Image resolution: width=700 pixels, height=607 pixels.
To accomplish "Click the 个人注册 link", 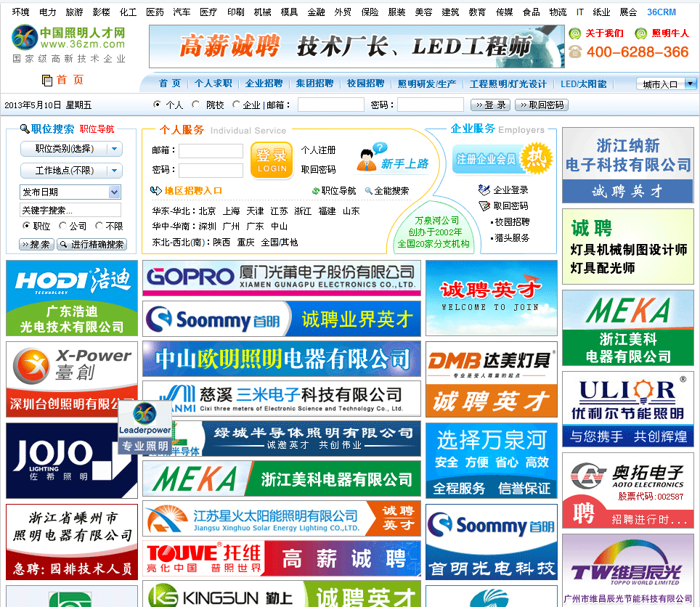I will (x=318, y=150).
